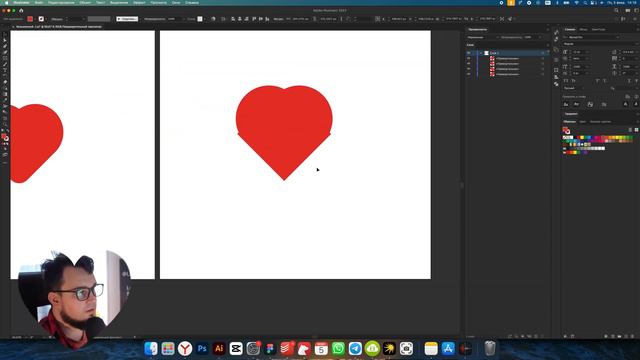Click the opacity value in Transparency panel
The width and height of the screenshot is (640, 360).
(x=528, y=38)
